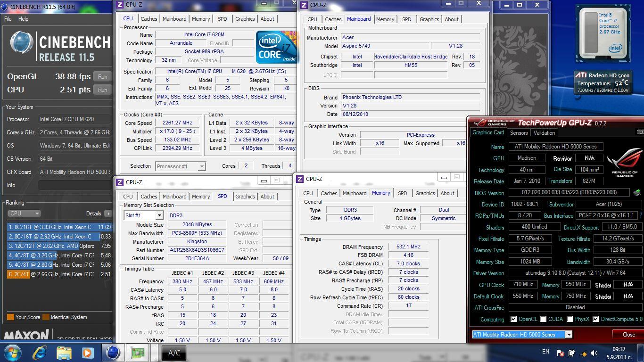Open the volume speaker tray icon
This screenshot has height=362, width=644.
tap(594, 353)
